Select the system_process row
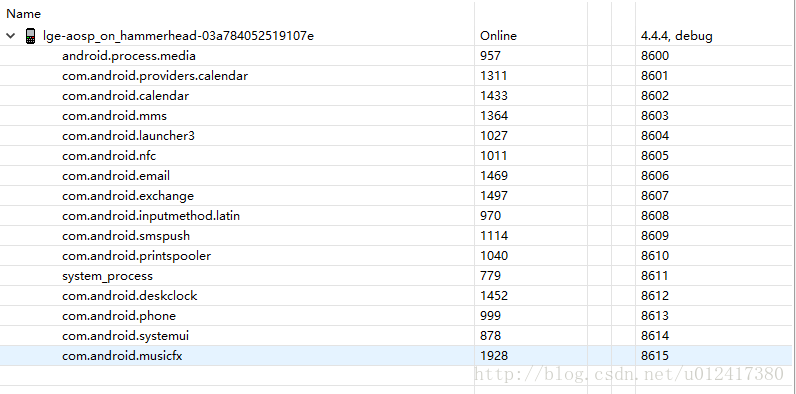The height and width of the screenshot is (394, 796). click(x=107, y=276)
